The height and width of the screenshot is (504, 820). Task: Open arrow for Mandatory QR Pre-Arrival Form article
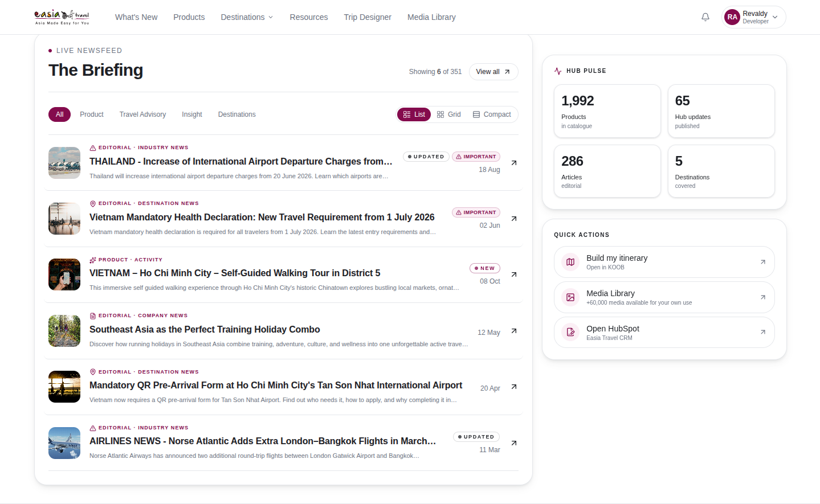[514, 387]
